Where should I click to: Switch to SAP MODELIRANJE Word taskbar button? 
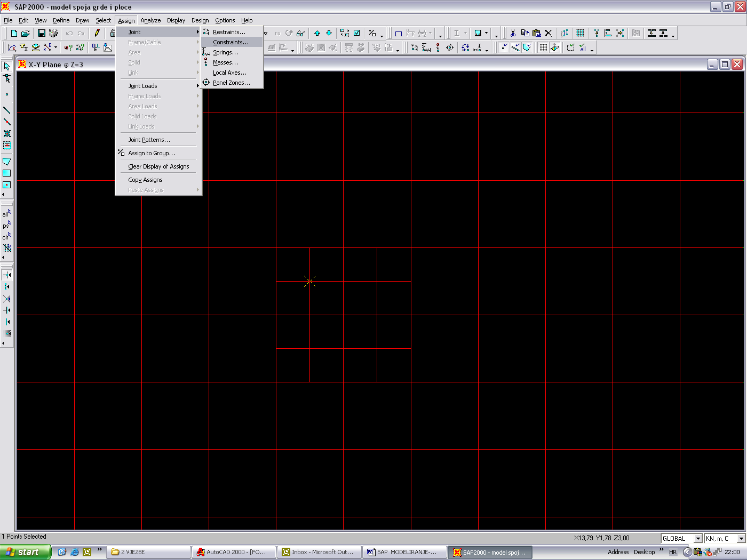tap(404, 552)
